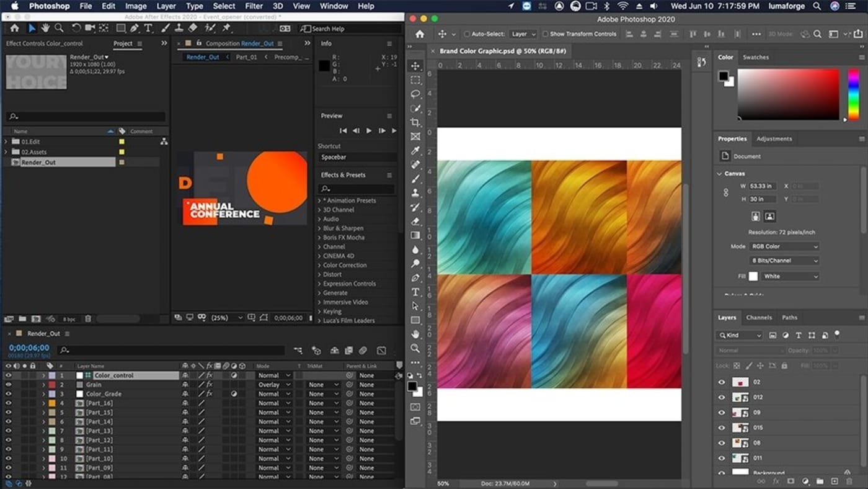Select the Lasso tool in Photoshop toolbar
Image resolution: width=868 pixels, height=489 pixels.
(x=415, y=94)
